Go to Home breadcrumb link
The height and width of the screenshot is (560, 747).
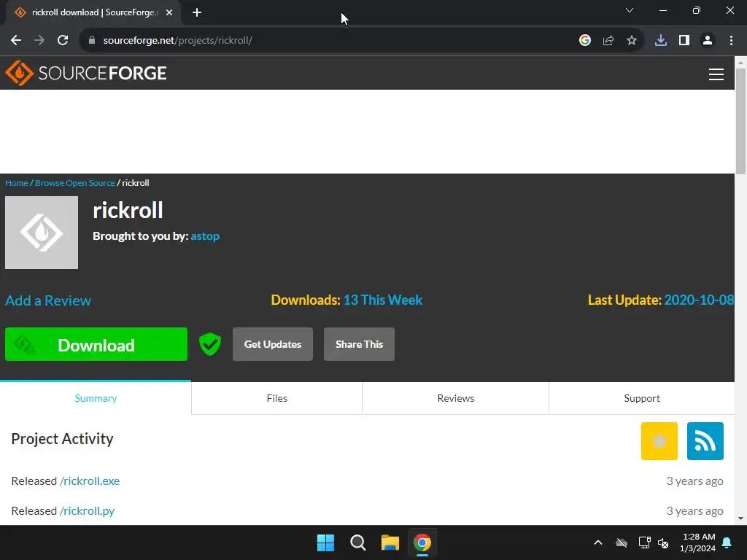pyautogui.click(x=17, y=183)
